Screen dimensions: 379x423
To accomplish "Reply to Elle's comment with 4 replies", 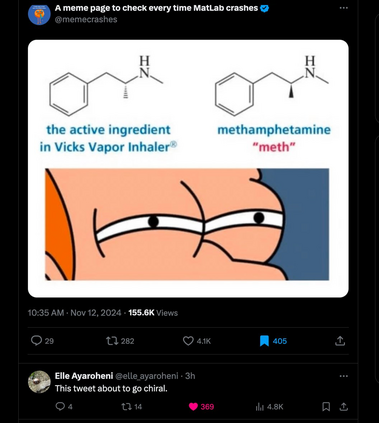I will coord(60,406).
